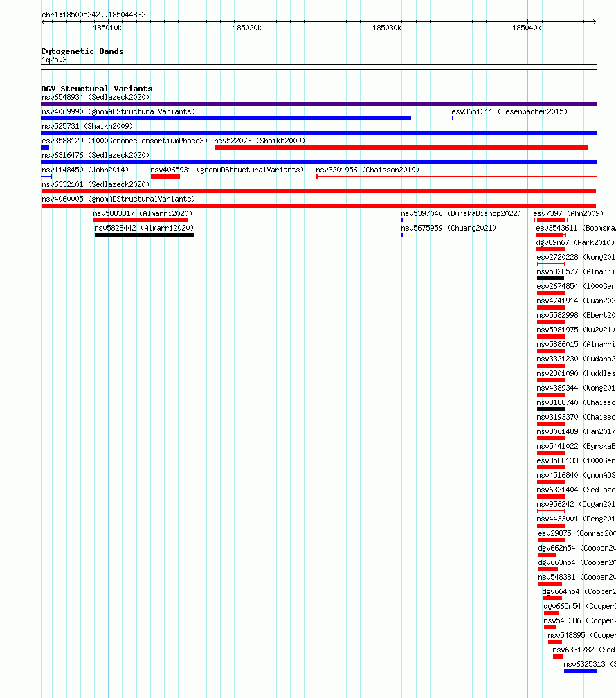This screenshot has width=616, height=698.
Task: Click blue bar under nsv6325313
Action: click(x=581, y=671)
